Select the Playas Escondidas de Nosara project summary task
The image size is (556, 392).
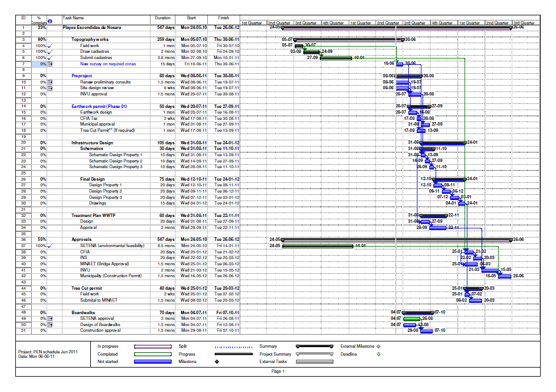pos(92,28)
